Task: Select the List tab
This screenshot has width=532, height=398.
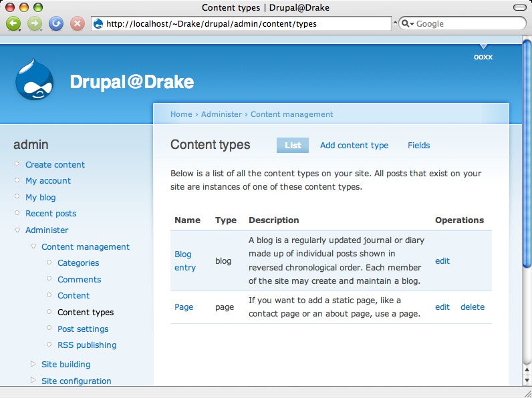Action: (293, 145)
